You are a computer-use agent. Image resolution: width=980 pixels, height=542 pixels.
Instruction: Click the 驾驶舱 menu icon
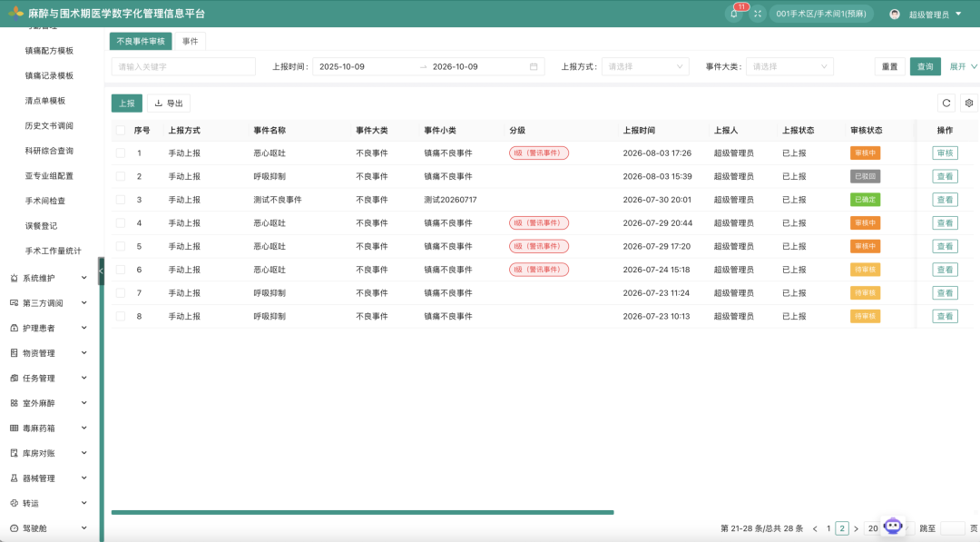coord(14,528)
